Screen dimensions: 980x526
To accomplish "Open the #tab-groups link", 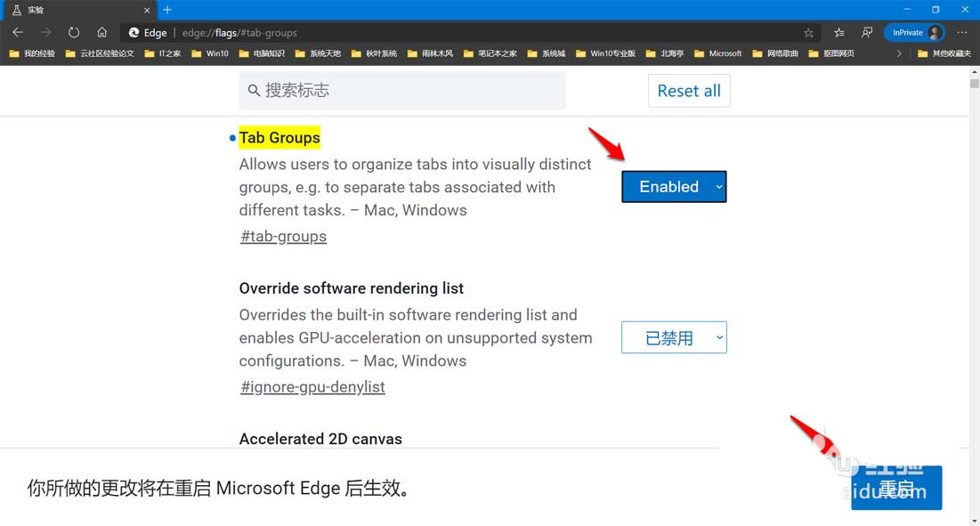I will pyautogui.click(x=283, y=236).
